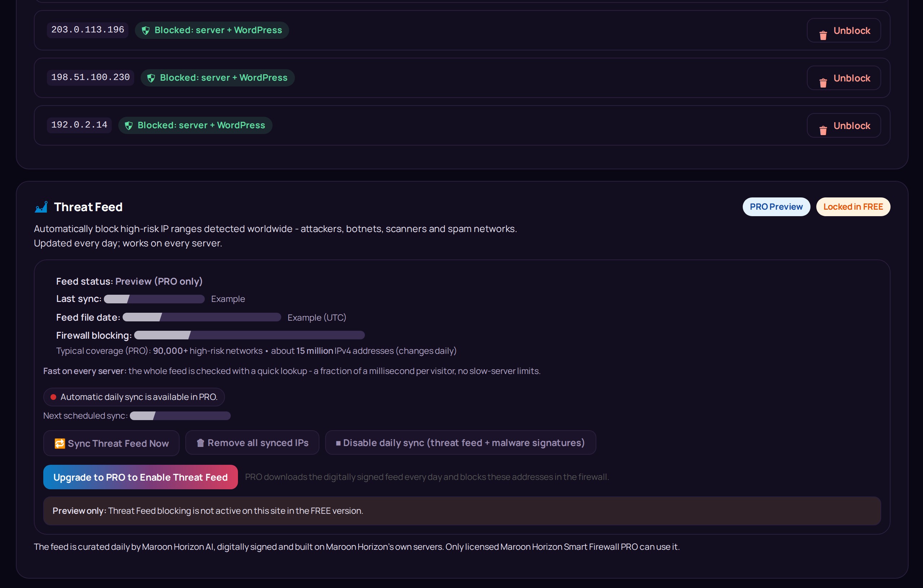Click the Threat Feed heading
Screen dimensions: 923x588
tap(88, 207)
